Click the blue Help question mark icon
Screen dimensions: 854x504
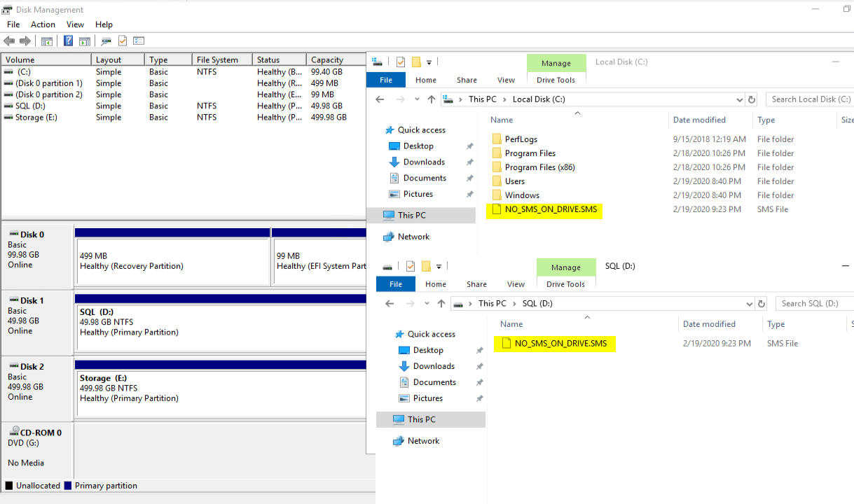[x=68, y=41]
